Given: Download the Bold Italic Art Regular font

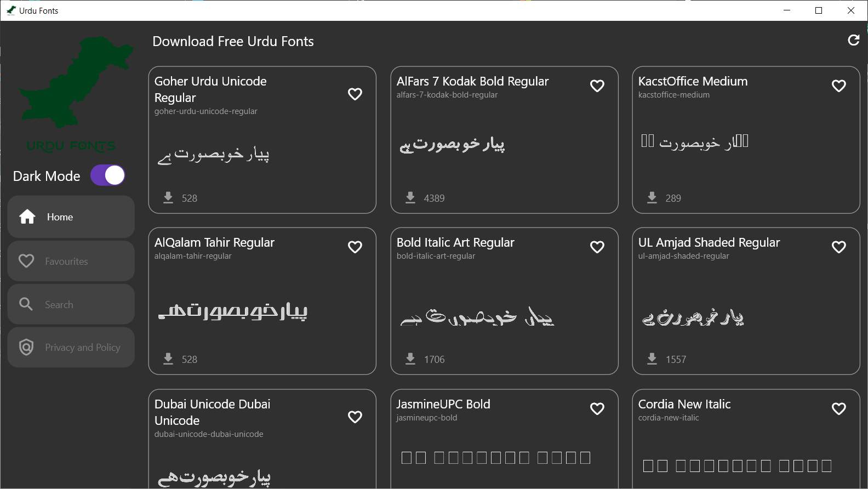Looking at the screenshot, I should [x=410, y=359].
